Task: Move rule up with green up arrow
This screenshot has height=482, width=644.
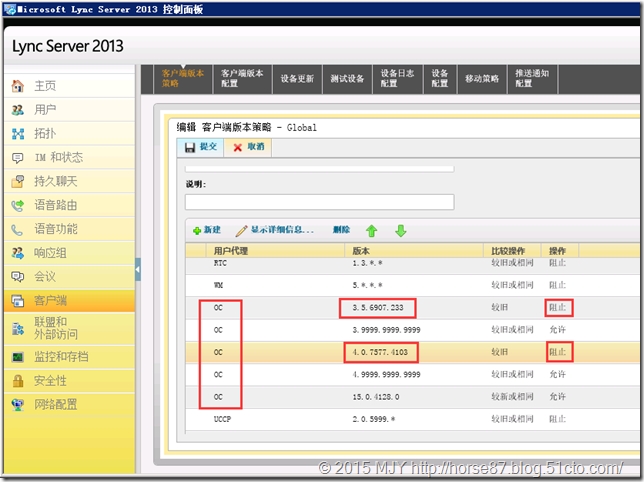Action: pyautogui.click(x=372, y=231)
